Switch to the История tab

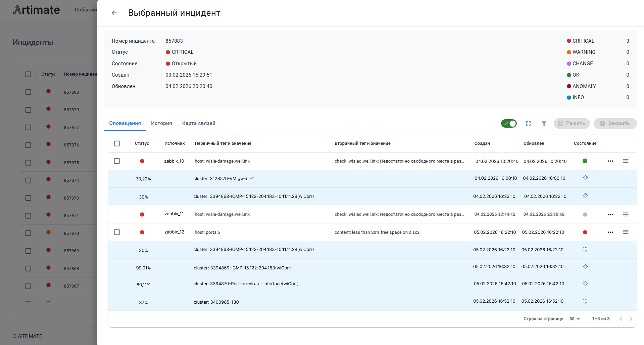pos(161,123)
